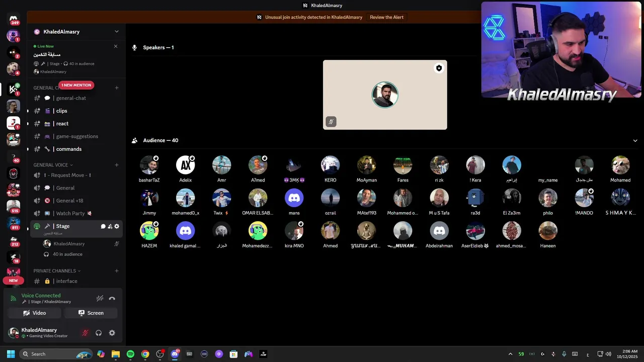Viewport: 644px width, 362px height.
Task: Select mans default Discord avatar
Action: pos(294,198)
